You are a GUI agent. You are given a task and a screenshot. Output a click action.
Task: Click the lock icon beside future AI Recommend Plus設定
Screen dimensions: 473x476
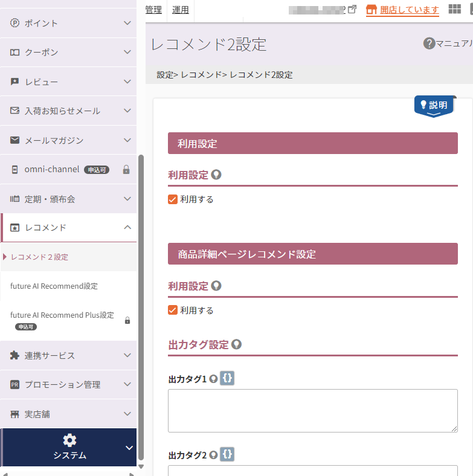click(x=127, y=320)
